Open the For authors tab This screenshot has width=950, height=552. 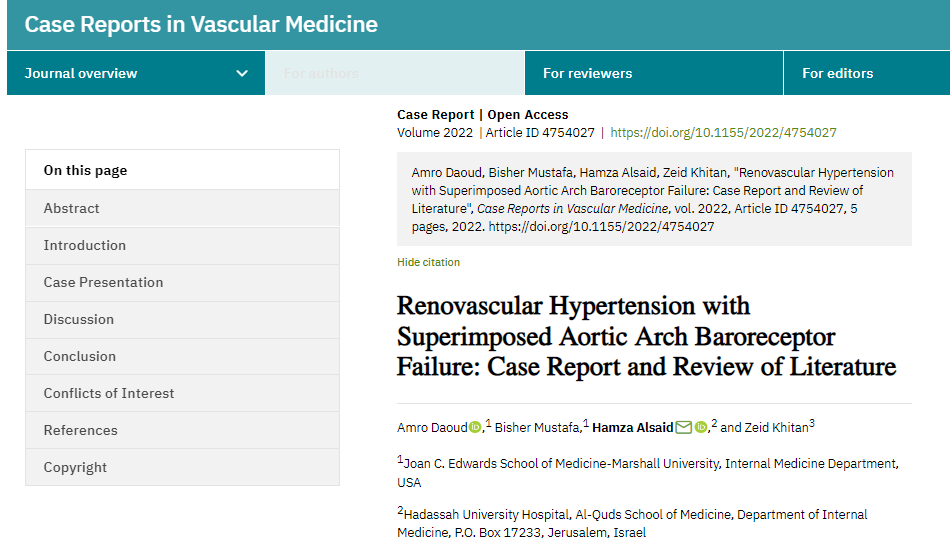pos(395,73)
